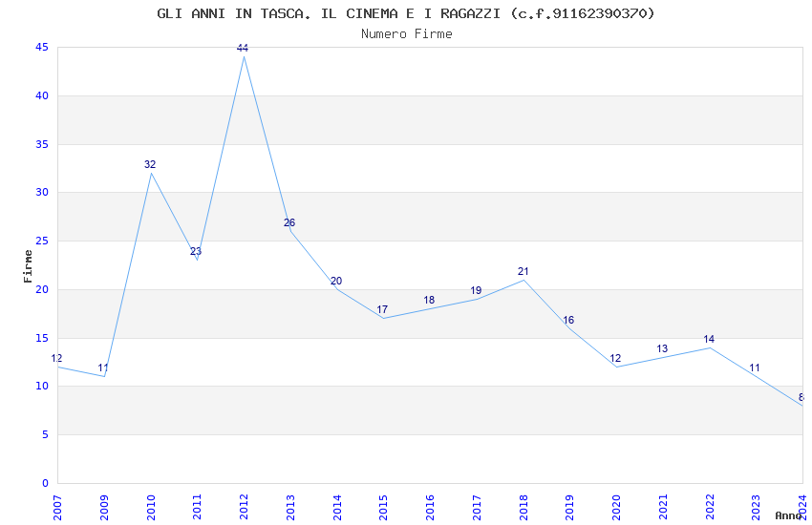The width and height of the screenshot is (812, 525).
Task: Select the data label 11 for year 2023
Action: (x=755, y=368)
